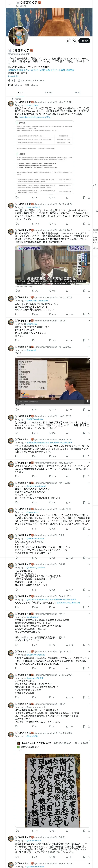
Task: Switch to the Replies tab
Action: (49, 92)
